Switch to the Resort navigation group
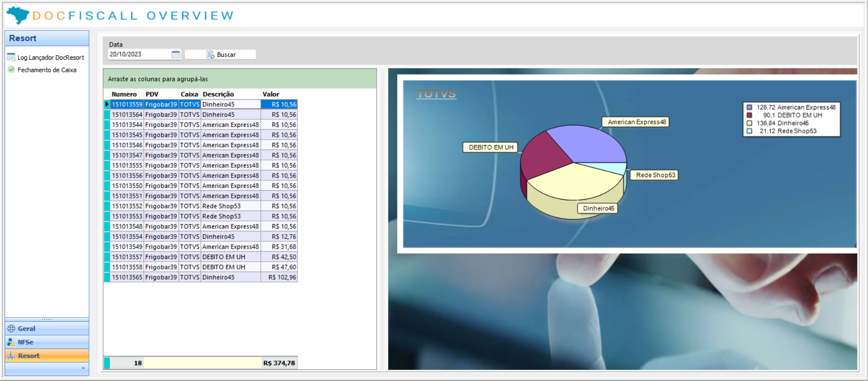Screen dimensions: 868x381 [47, 356]
